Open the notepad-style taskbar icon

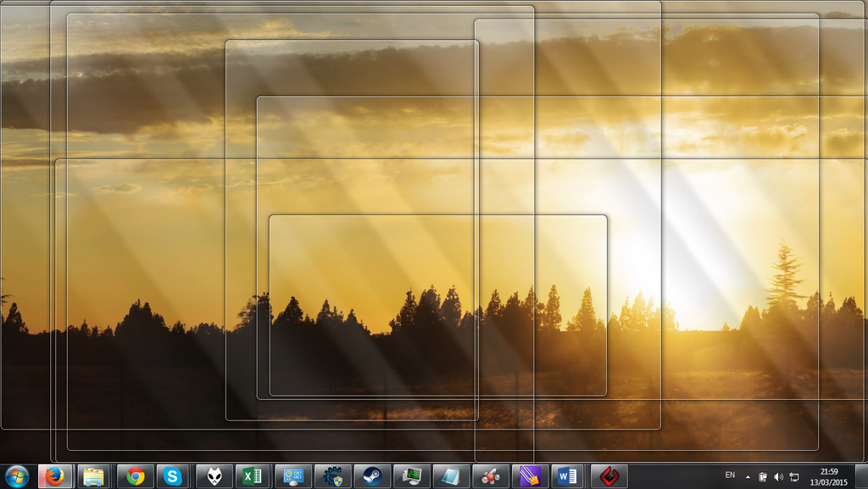[x=451, y=476]
